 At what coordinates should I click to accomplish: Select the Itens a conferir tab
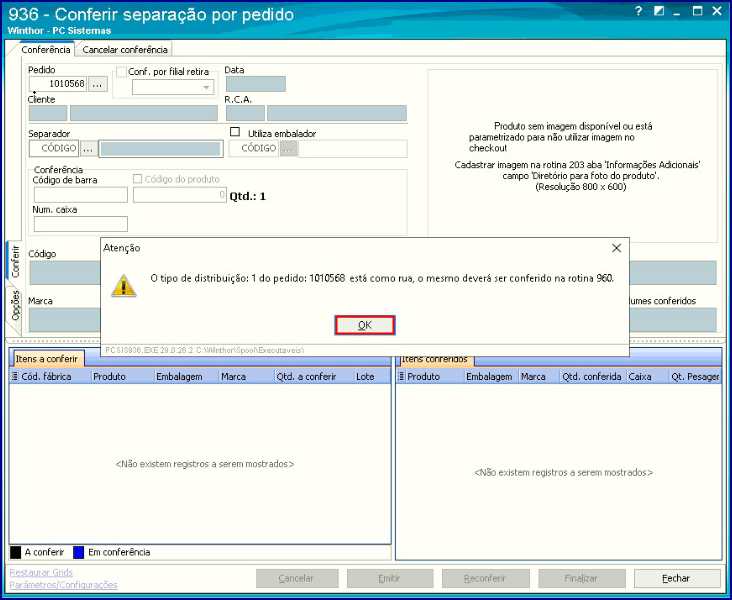click(47, 359)
